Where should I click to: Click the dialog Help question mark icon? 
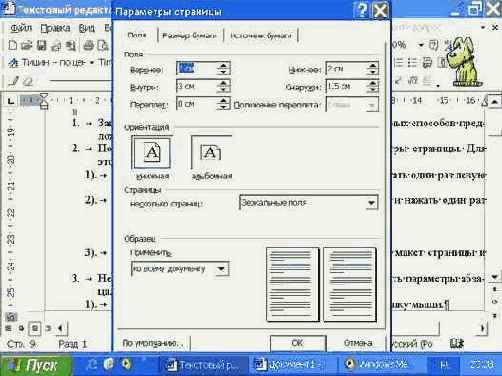[362, 10]
